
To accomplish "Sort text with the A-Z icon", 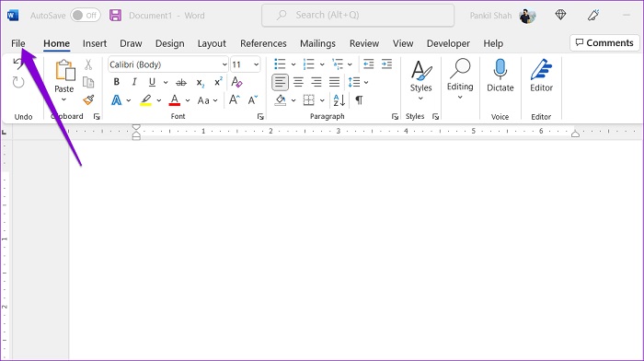I will pyautogui.click(x=339, y=99).
